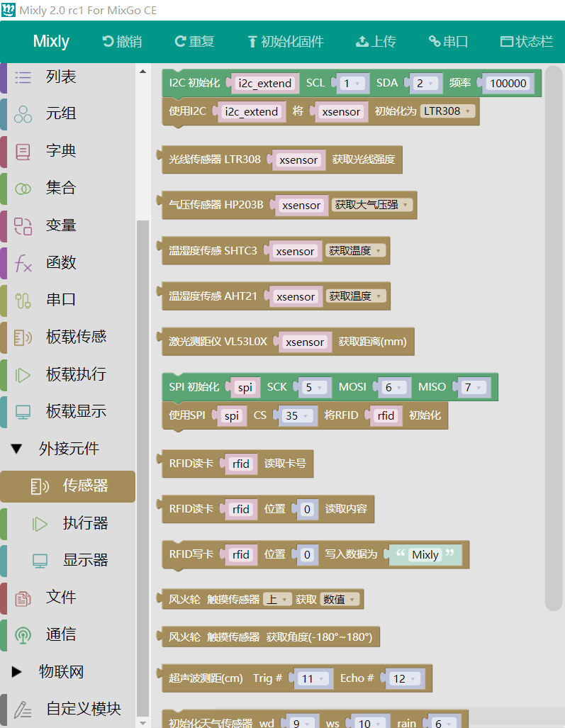The width and height of the screenshot is (565, 728).
Task: Click 撤销 undo in the toolbar
Action: (x=122, y=42)
